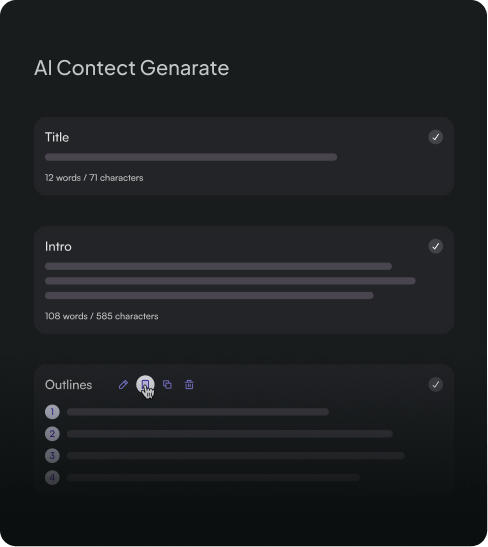Delete outlines with the trash icon
The width and height of the screenshot is (488, 547).
coord(189,384)
